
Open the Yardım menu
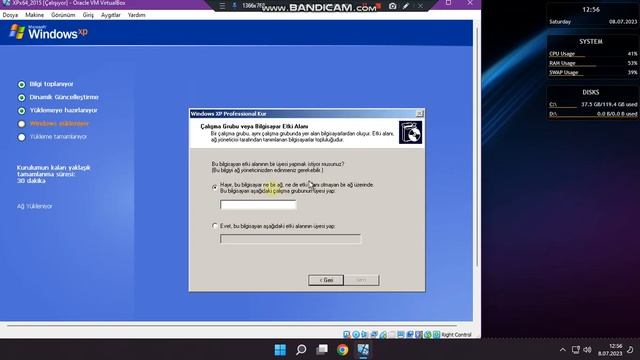click(x=136, y=15)
